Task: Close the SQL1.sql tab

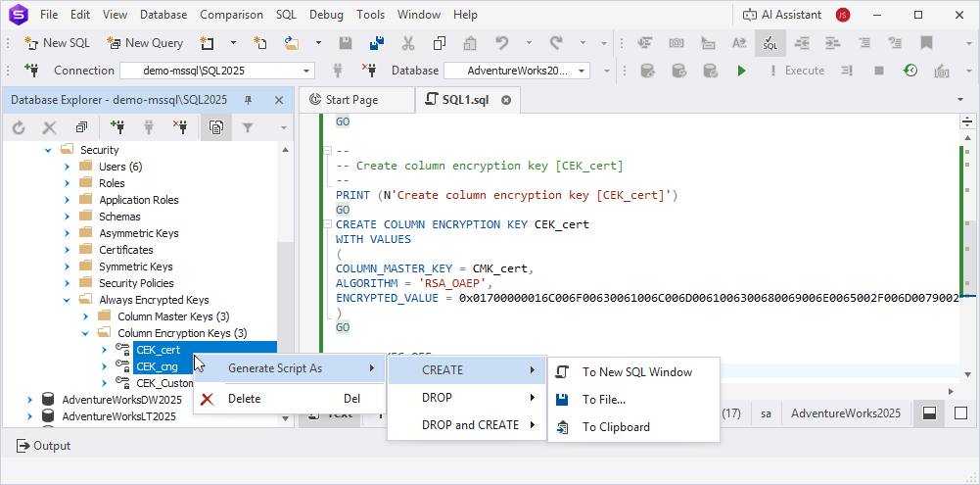Action: [506, 100]
